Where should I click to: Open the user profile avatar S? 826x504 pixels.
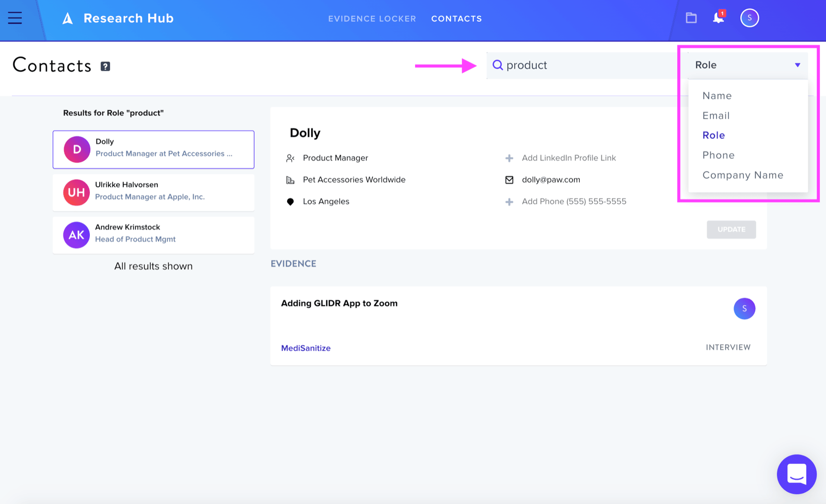(750, 18)
